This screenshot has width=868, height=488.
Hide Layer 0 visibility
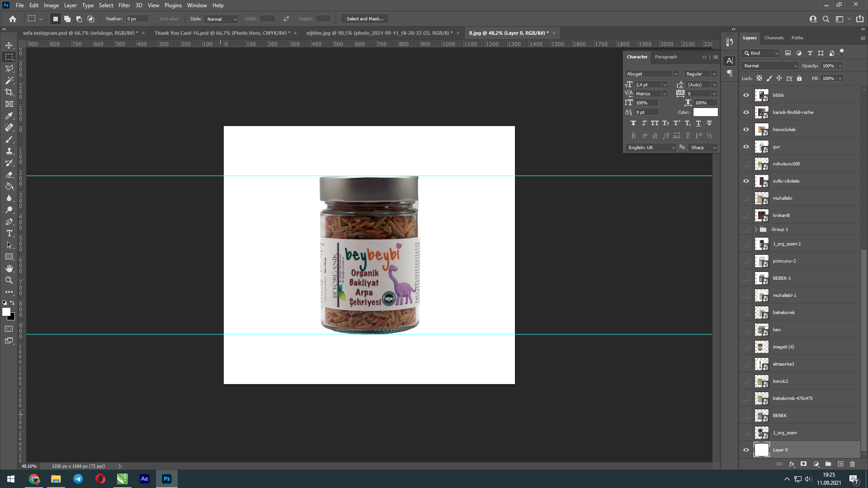pyautogui.click(x=746, y=450)
